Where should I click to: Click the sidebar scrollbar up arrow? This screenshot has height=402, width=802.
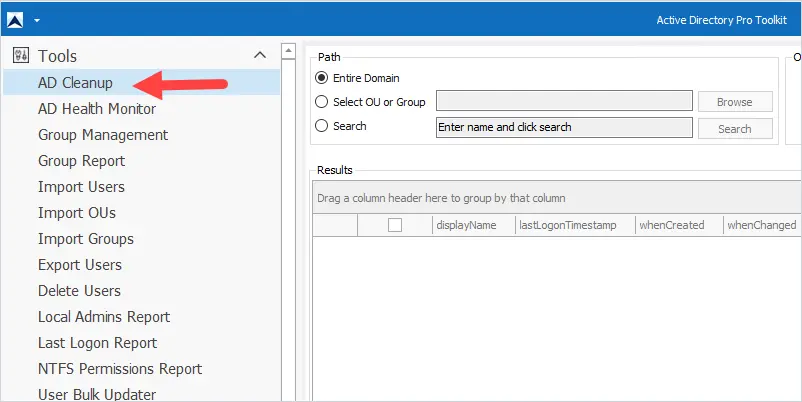tap(288, 51)
